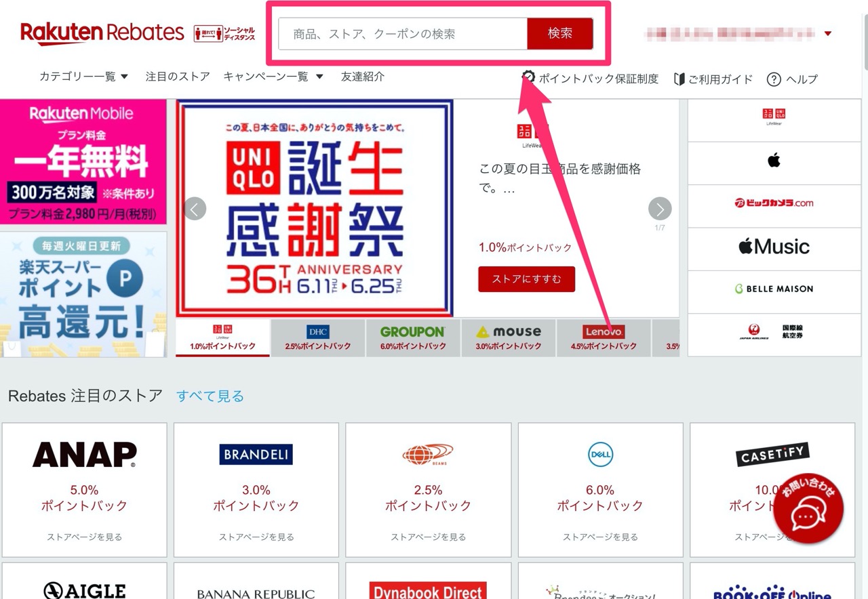Click the CASETiFY store logo
The width and height of the screenshot is (868, 599).
772,455
